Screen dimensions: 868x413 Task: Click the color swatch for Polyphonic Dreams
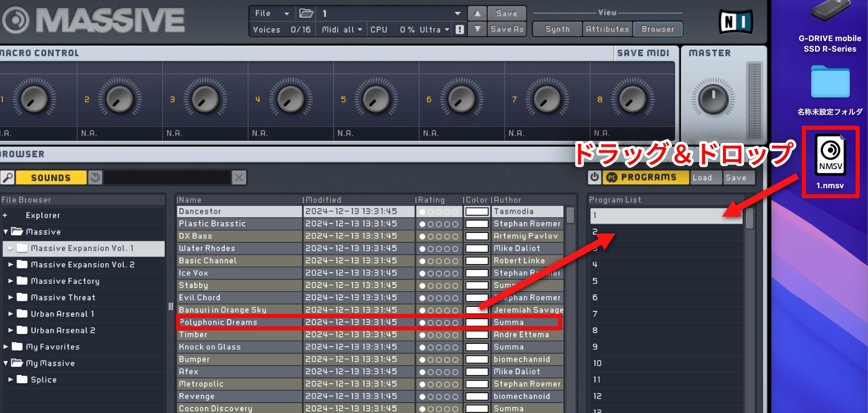click(x=476, y=322)
